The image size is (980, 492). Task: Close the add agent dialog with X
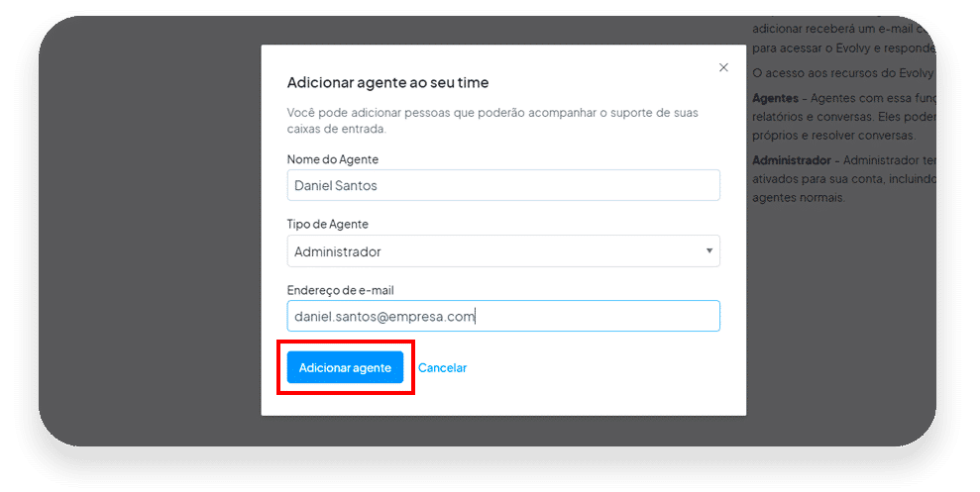(723, 67)
